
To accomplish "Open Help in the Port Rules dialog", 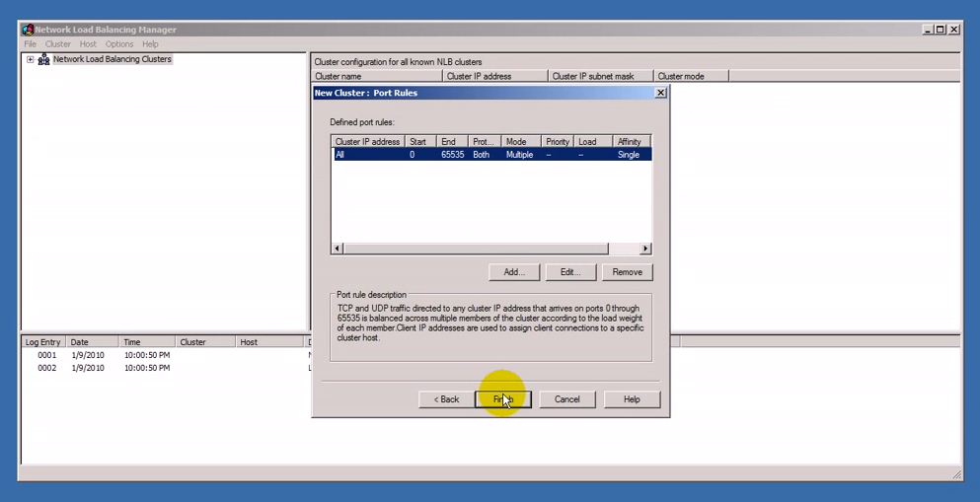I will [632, 399].
